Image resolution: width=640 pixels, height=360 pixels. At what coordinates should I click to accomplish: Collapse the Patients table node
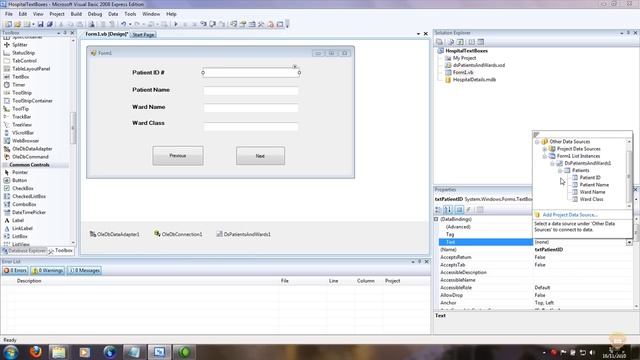[560, 171]
